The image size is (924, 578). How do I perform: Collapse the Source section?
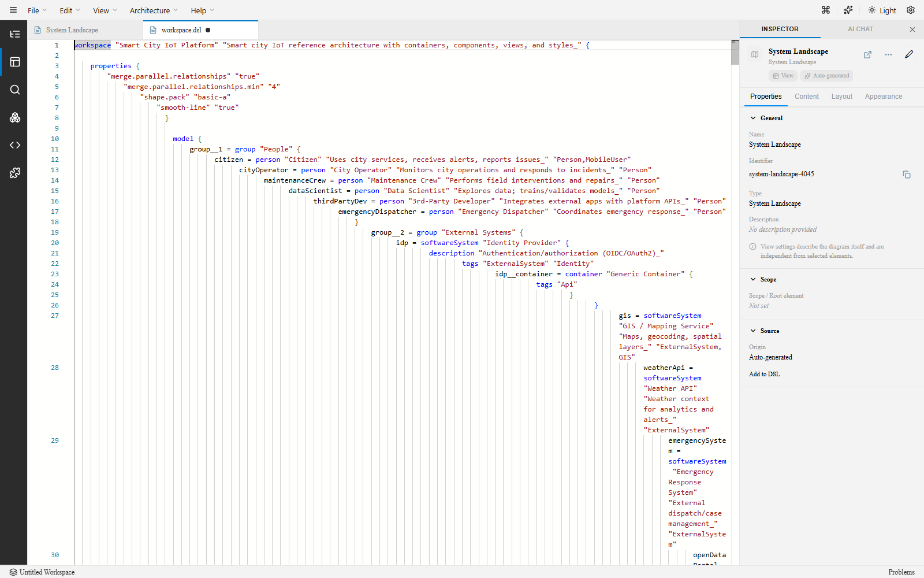pos(764,331)
